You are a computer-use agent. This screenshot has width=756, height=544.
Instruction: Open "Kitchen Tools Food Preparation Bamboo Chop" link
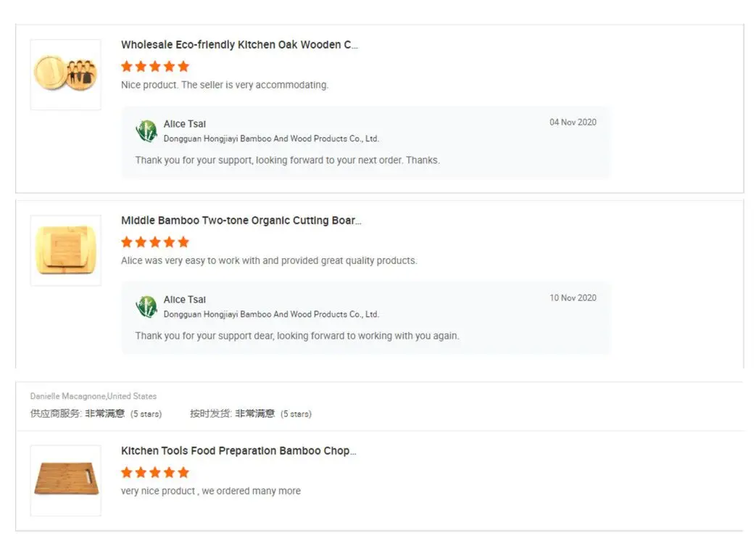(x=238, y=450)
